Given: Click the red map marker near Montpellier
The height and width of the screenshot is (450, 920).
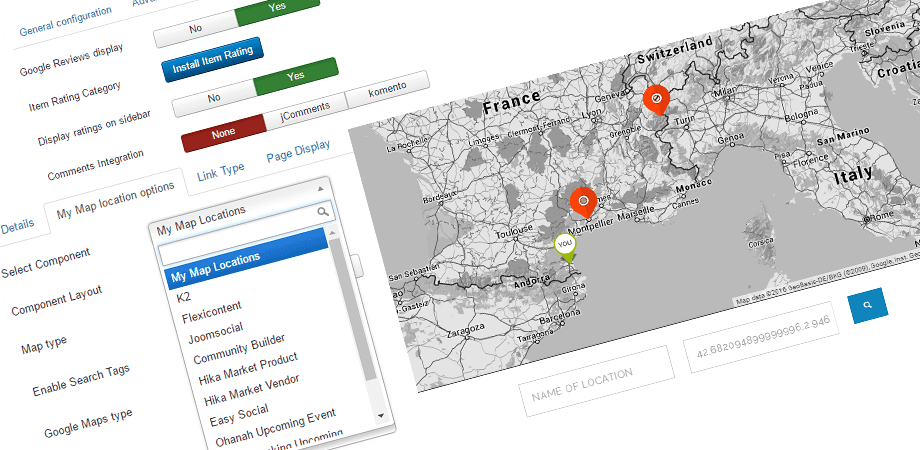Looking at the screenshot, I should click(x=583, y=203).
